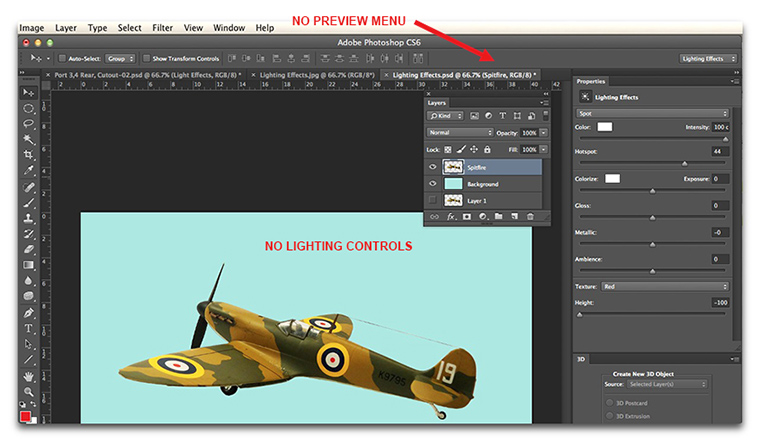
Task: Select the Type tool
Action: coord(29,328)
